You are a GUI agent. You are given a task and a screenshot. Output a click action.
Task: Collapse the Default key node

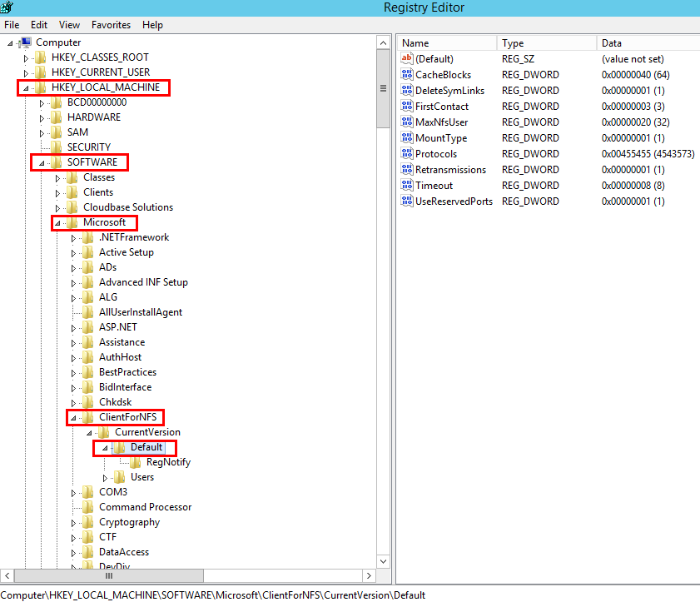click(105, 448)
